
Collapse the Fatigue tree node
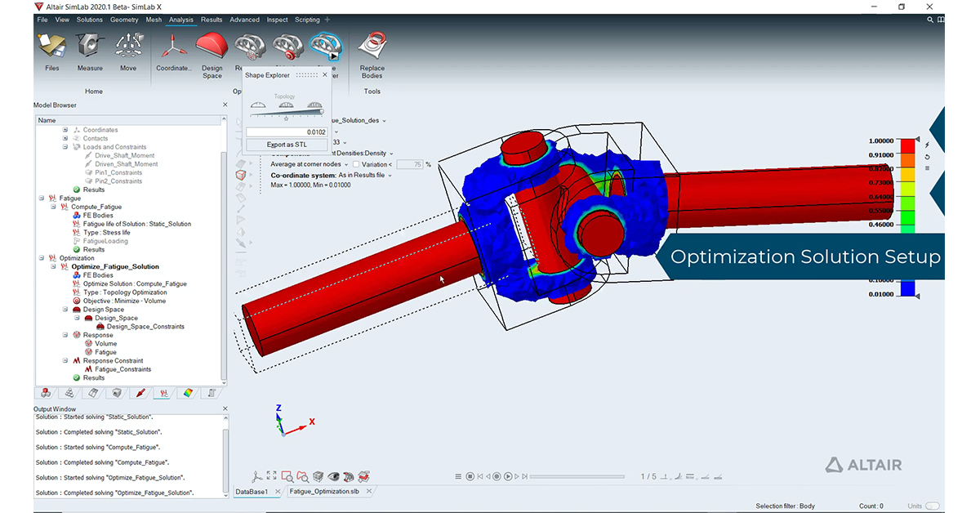42,199
